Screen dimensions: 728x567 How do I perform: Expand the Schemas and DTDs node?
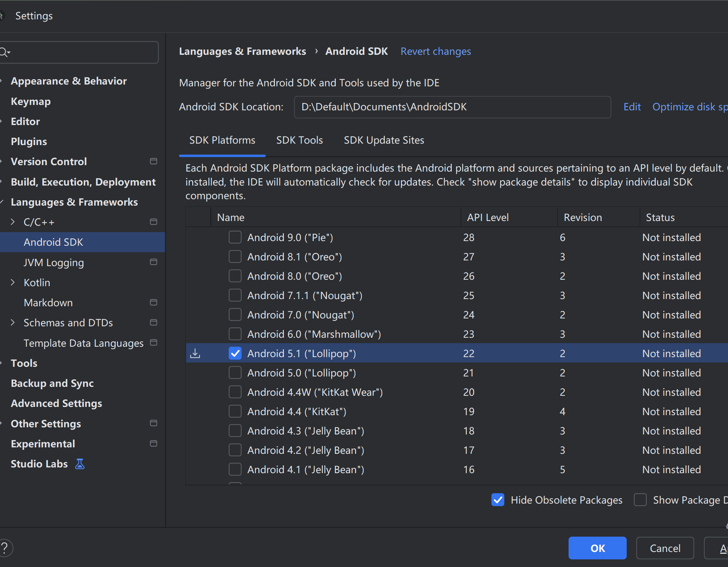(13, 323)
